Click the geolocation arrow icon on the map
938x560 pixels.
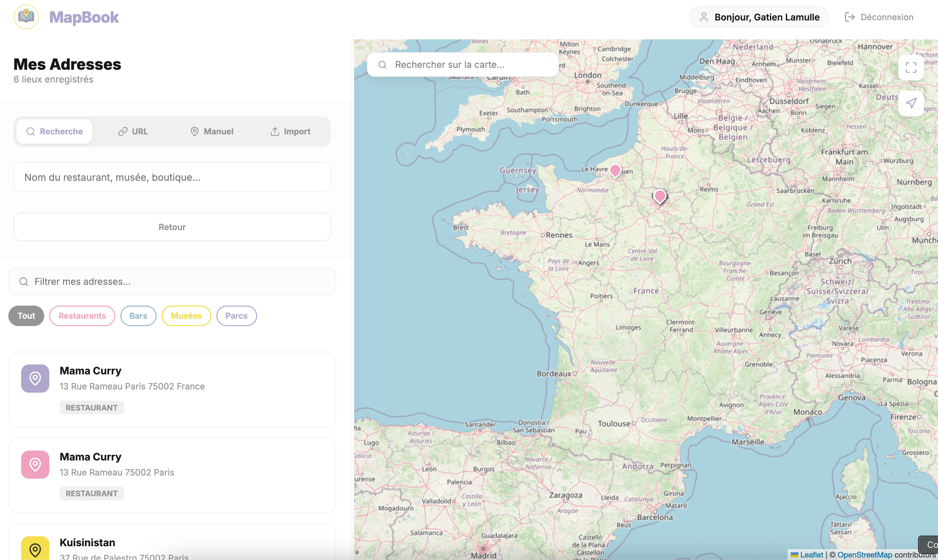coord(911,103)
